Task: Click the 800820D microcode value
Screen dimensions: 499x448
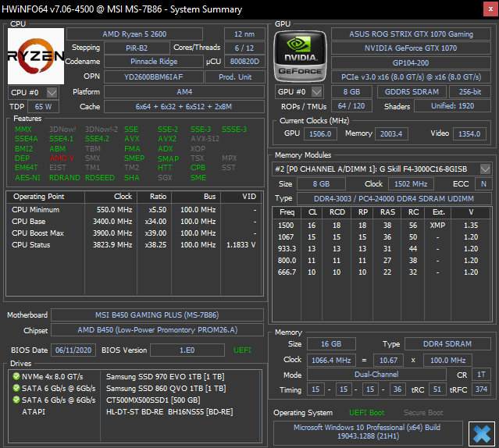Action: (x=244, y=62)
